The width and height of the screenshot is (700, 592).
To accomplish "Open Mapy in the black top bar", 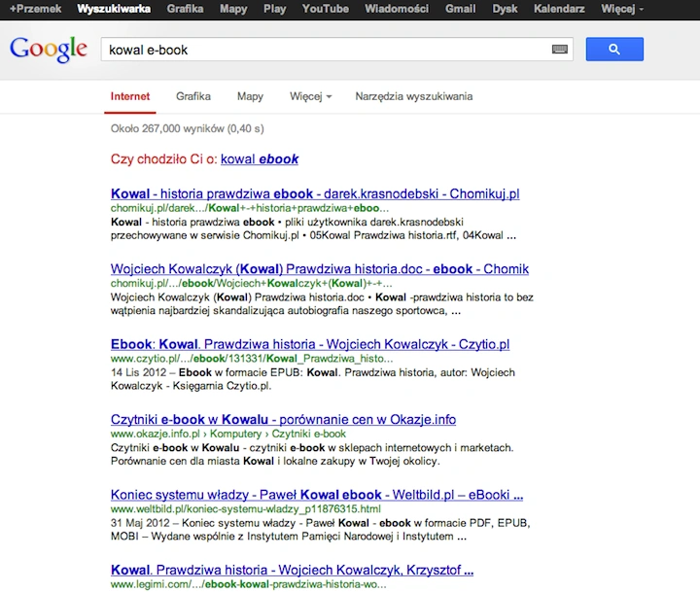I will (x=233, y=9).
